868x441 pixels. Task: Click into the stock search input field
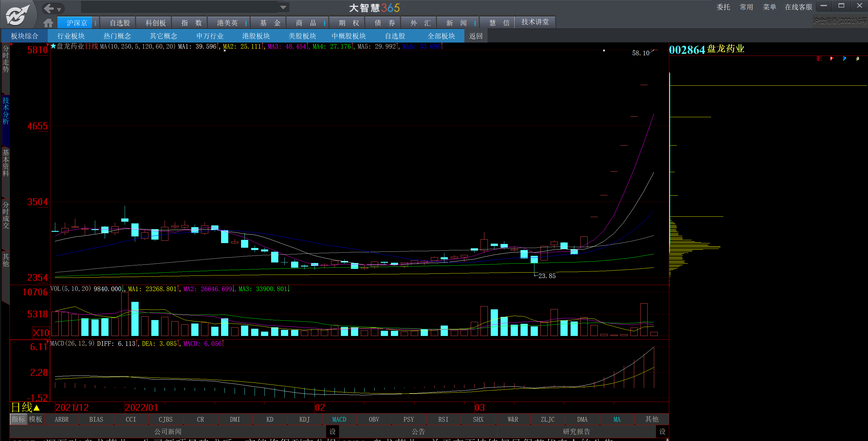(x=180, y=7)
